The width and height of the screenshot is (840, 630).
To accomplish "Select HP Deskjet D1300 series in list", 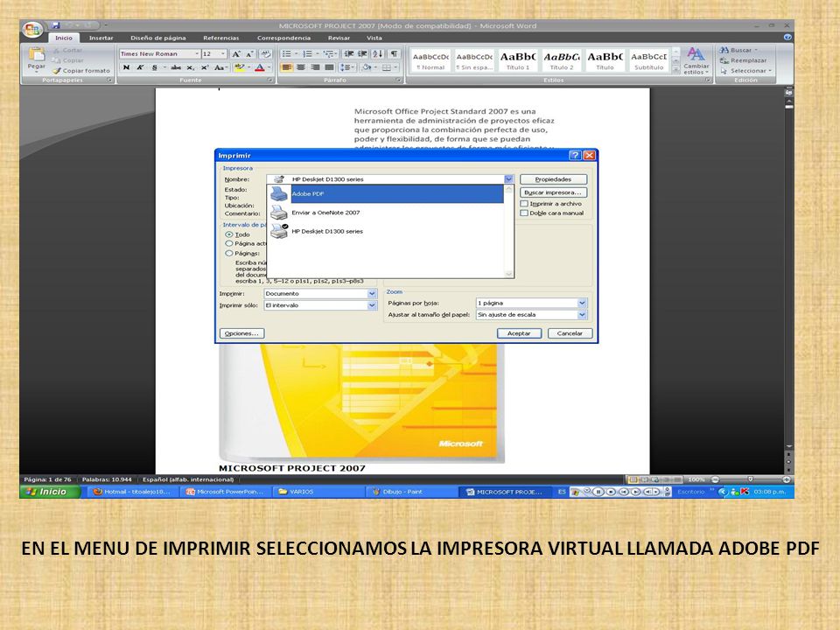I will point(386,231).
